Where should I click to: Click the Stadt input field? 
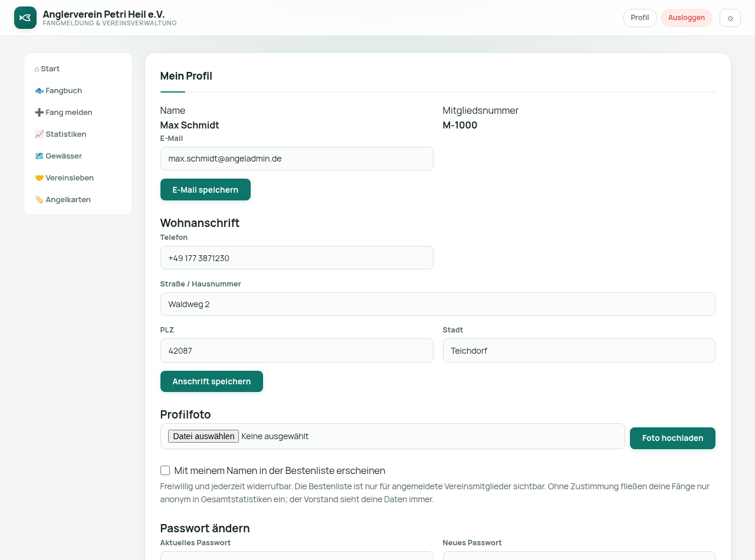point(579,351)
